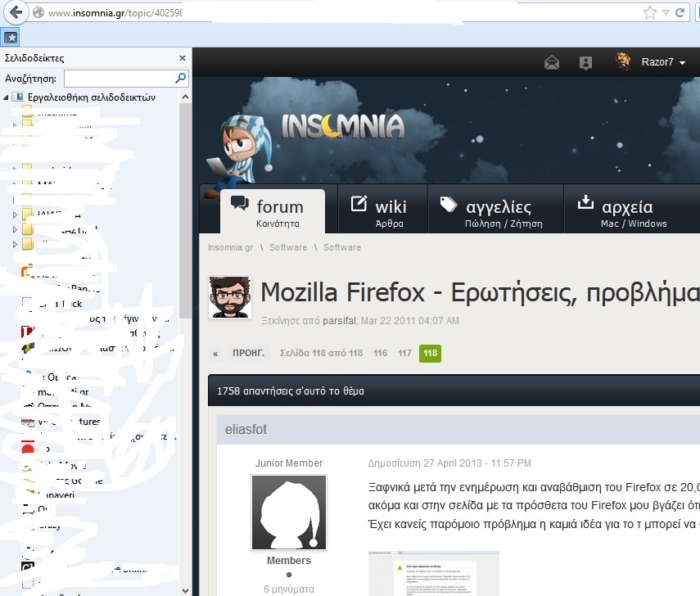Go to page 117
Screen dimensions: 700x596
pyautogui.click(x=405, y=353)
